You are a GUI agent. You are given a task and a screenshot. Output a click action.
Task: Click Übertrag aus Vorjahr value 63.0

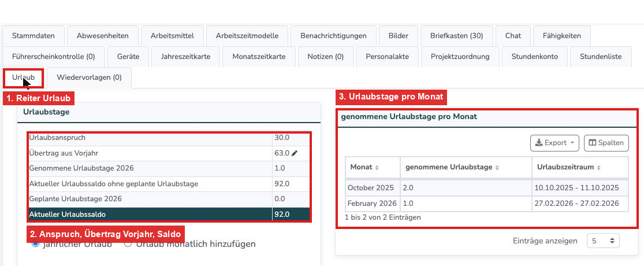[x=282, y=153]
